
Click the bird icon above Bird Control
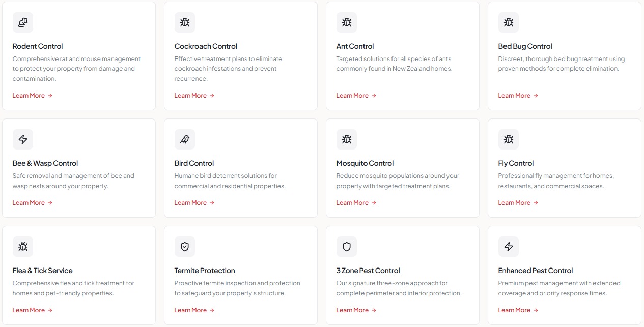185,139
